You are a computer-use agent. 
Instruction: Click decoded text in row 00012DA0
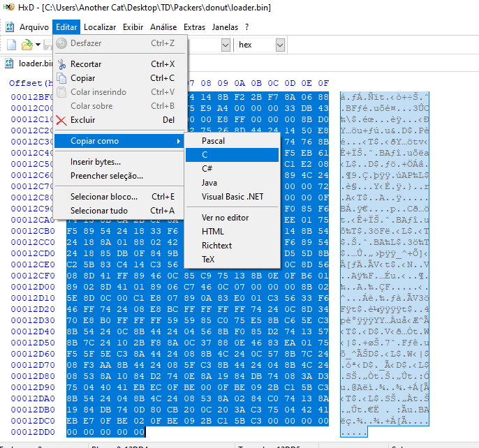pyautogui.click(x=385, y=399)
